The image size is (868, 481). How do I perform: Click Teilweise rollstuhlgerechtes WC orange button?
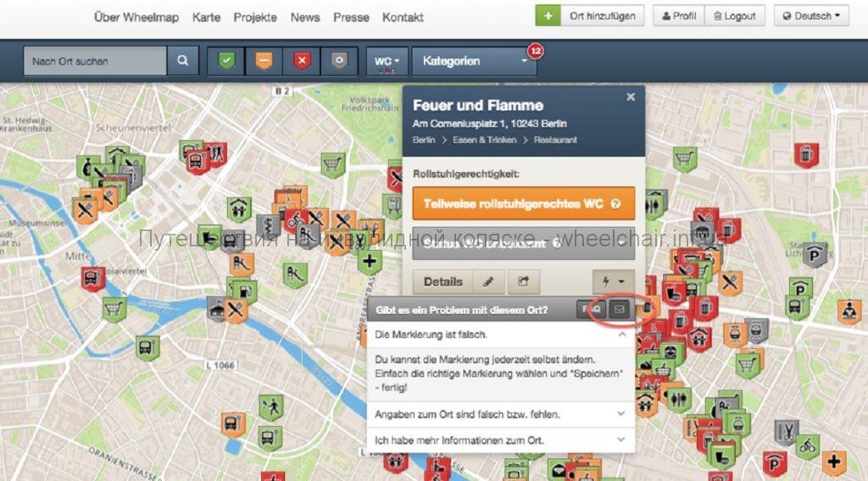click(x=523, y=203)
